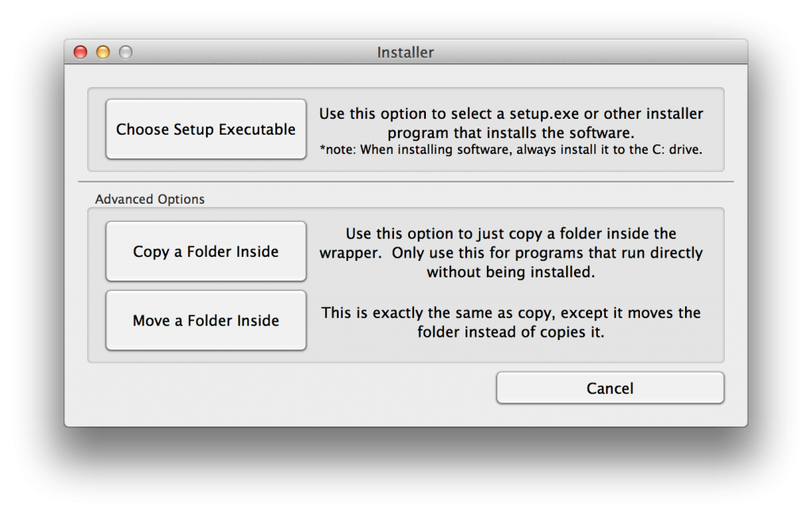Click the Advanced Options section label
This screenshot has width=812, height=516.
[150, 200]
